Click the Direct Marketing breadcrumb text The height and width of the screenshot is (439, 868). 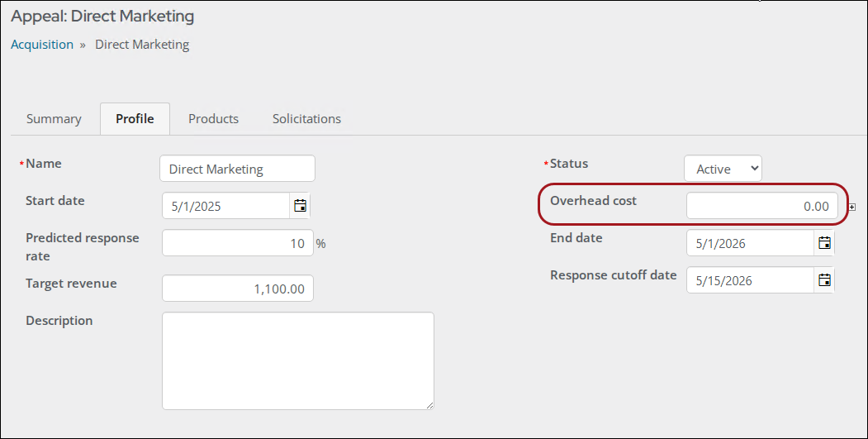tap(142, 45)
